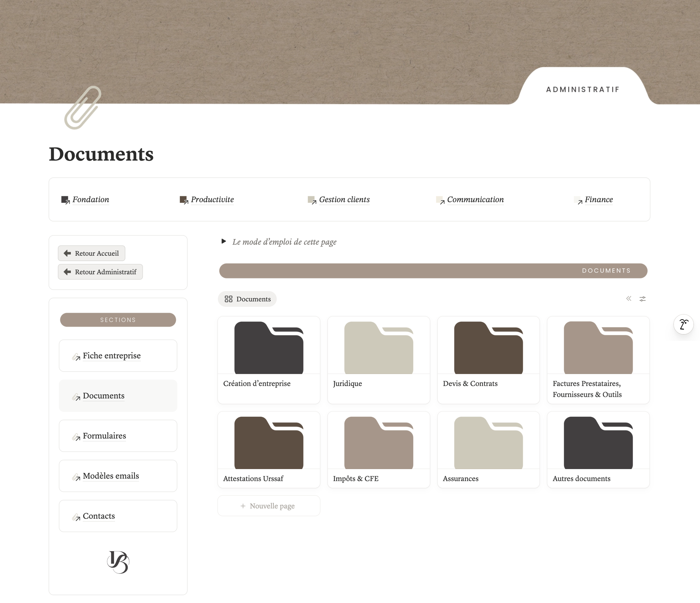This screenshot has height=603, width=700.
Task: Click the Assurances card title
Action: 461,479
